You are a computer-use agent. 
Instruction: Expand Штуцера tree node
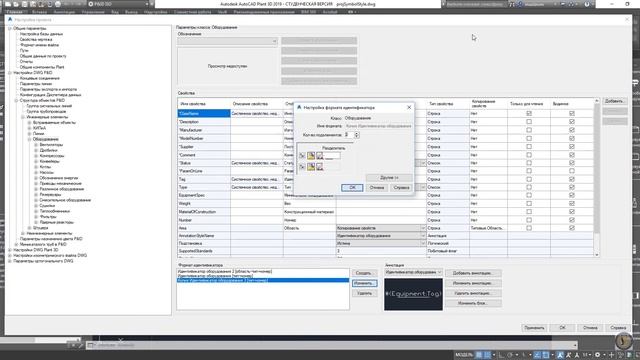(29, 228)
